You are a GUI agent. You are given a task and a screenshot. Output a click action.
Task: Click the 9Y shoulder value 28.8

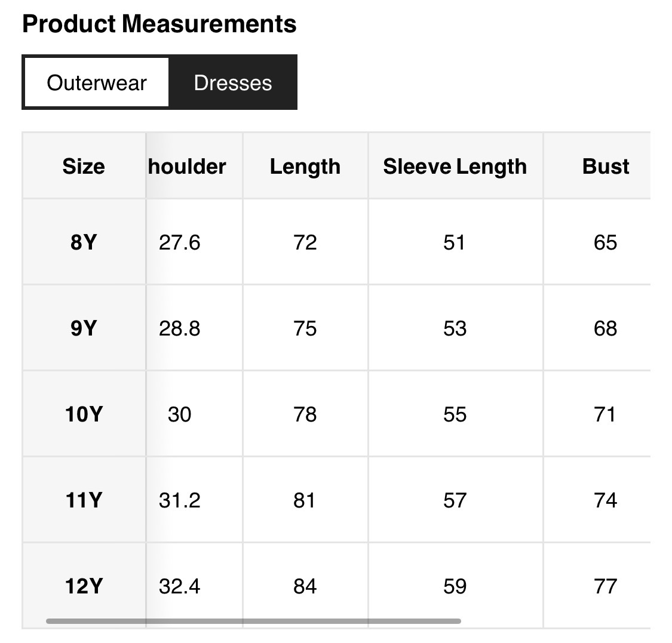[x=179, y=328]
